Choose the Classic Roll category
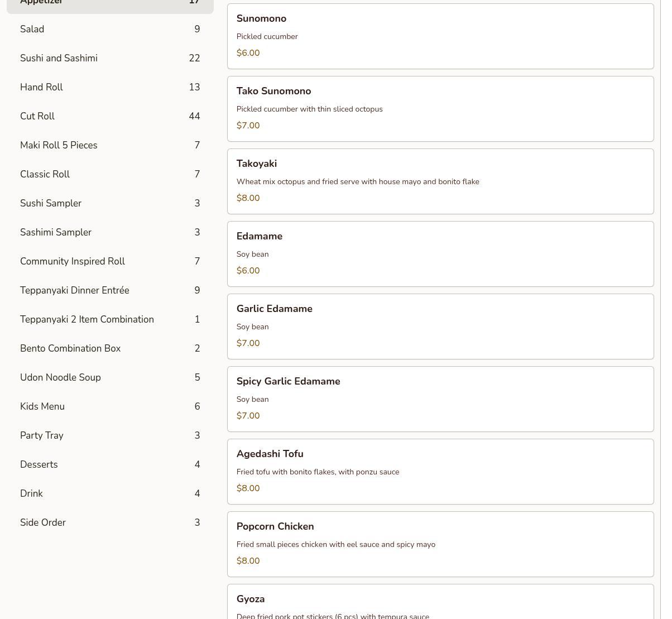 coord(110,174)
